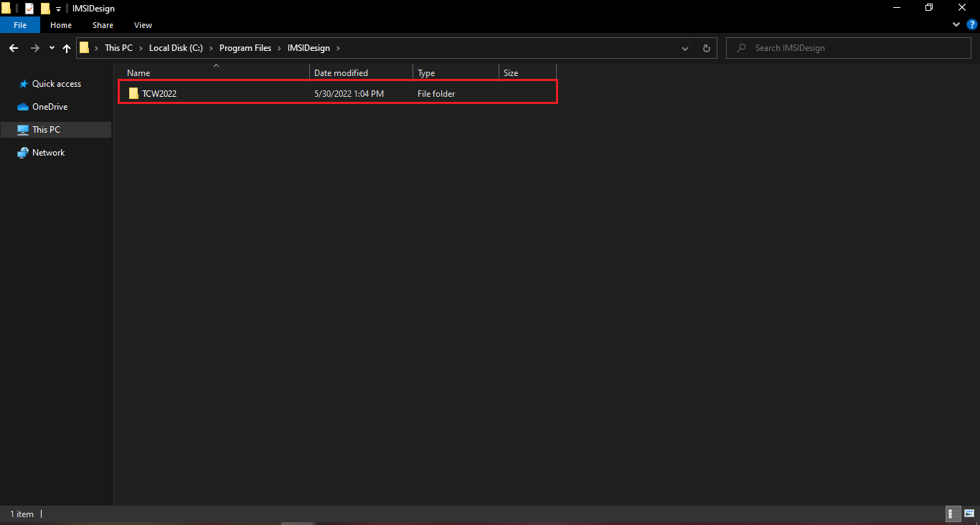Image resolution: width=980 pixels, height=525 pixels.
Task: Click the folder icon in the address bar
Action: (85, 48)
